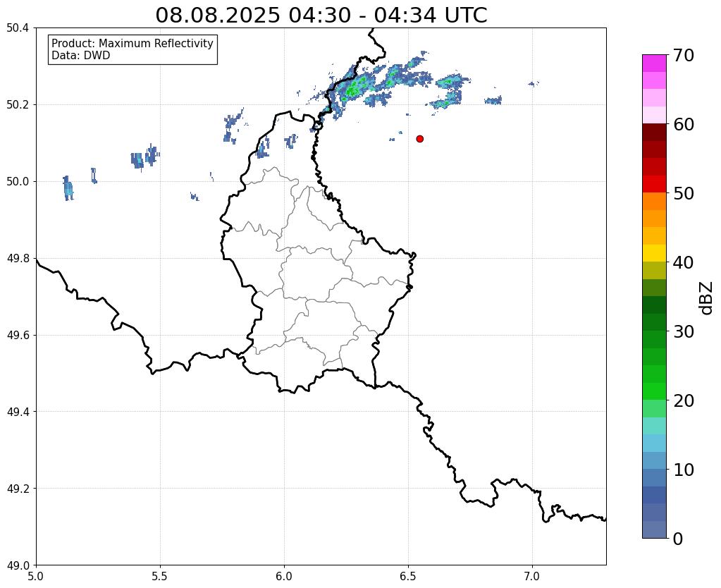This screenshot has height=588, width=721.
Task: Click the 6.0 longitude axis label
Action: (284, 576)
